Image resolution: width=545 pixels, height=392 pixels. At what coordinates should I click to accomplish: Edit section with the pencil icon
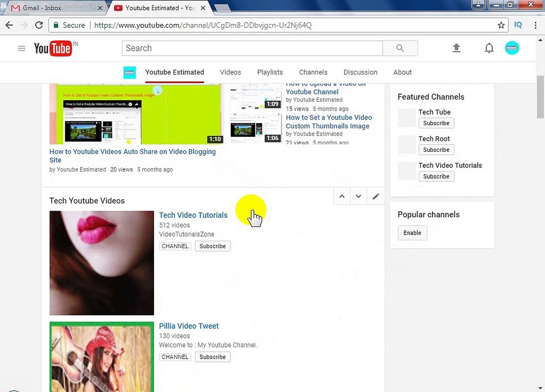click(376, 197)
